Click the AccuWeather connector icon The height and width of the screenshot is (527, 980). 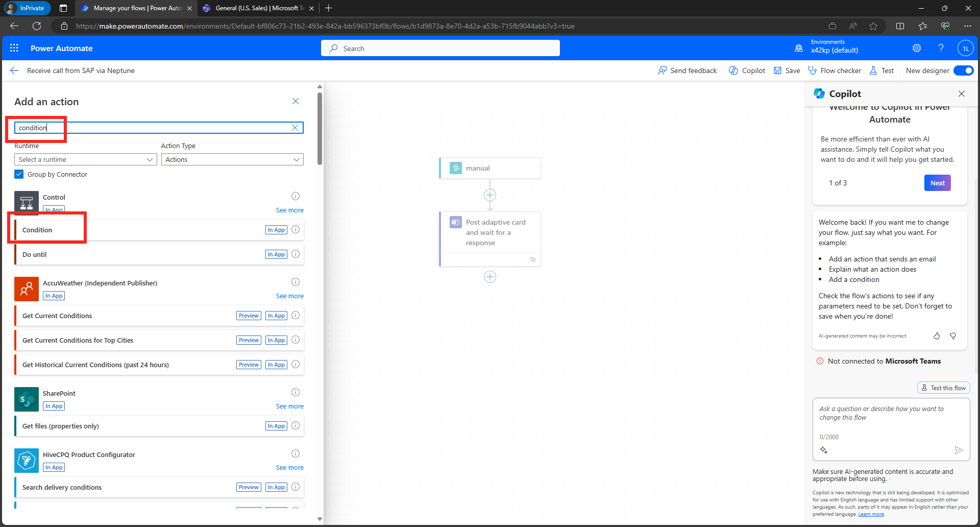(27, 289)
